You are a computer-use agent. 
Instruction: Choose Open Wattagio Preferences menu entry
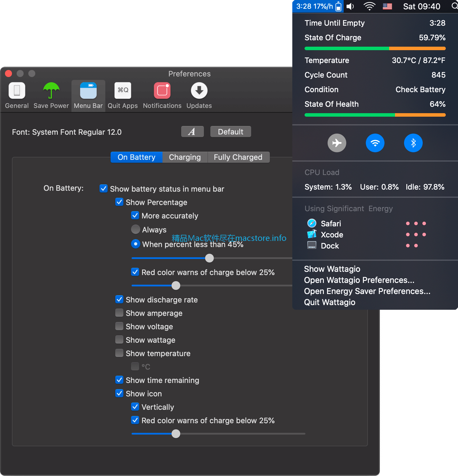pos(359,280)
